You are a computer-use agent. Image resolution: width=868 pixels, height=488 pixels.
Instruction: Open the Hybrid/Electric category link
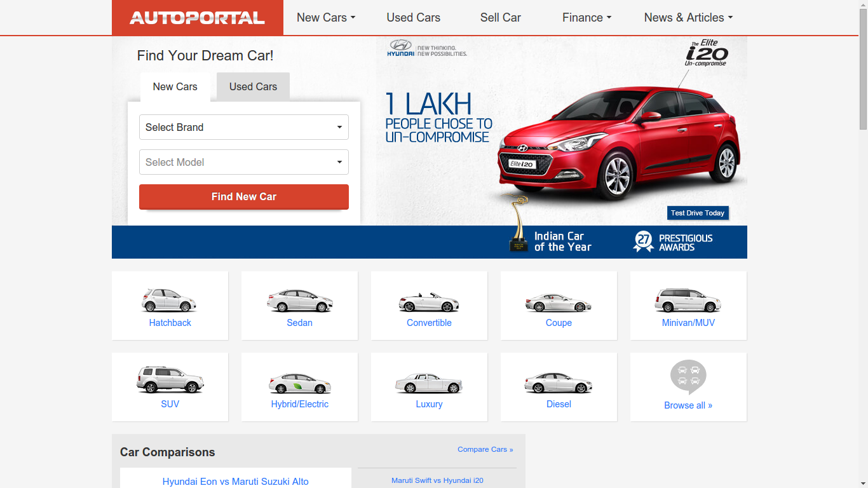300,404
